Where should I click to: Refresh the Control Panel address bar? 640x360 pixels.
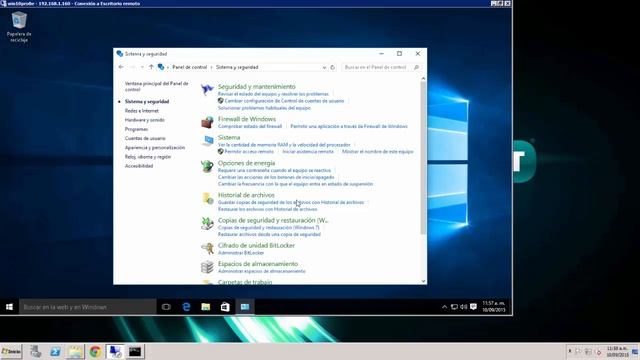coord(333,67)
